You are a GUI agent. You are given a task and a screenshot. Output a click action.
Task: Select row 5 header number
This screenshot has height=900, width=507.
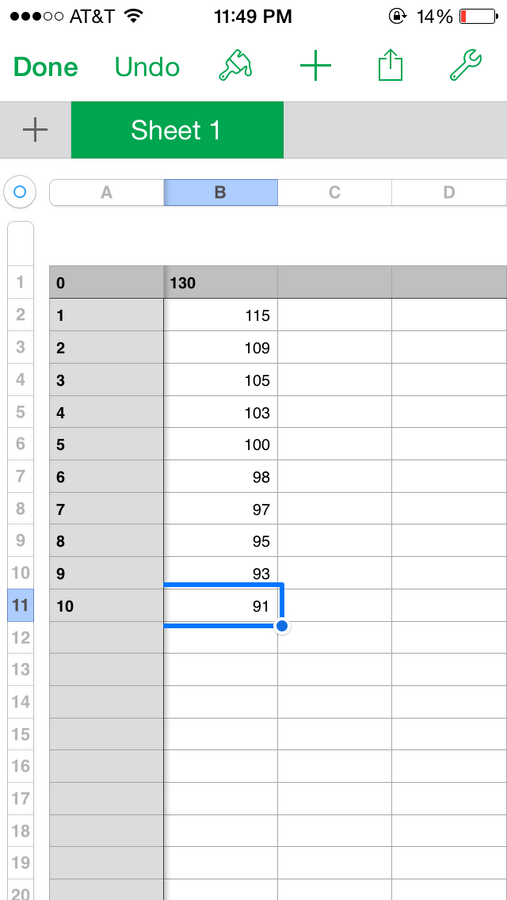21,411
